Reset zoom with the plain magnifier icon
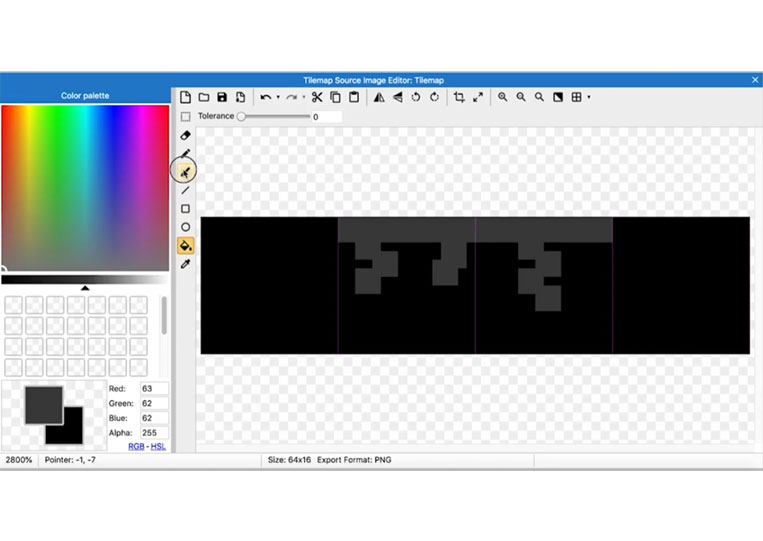Viewport: 763px width, 541px height. (x=539, y=97)
